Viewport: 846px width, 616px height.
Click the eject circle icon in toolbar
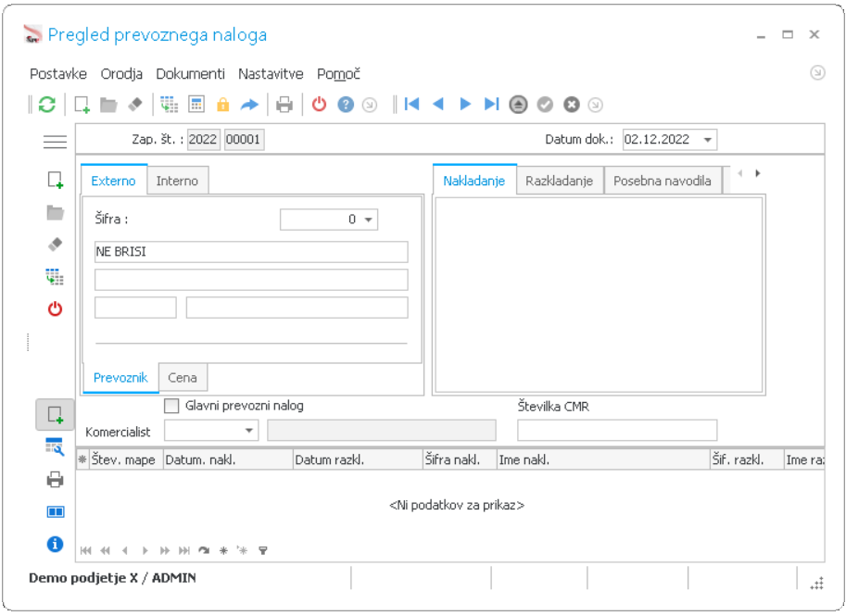pos(518,104)
